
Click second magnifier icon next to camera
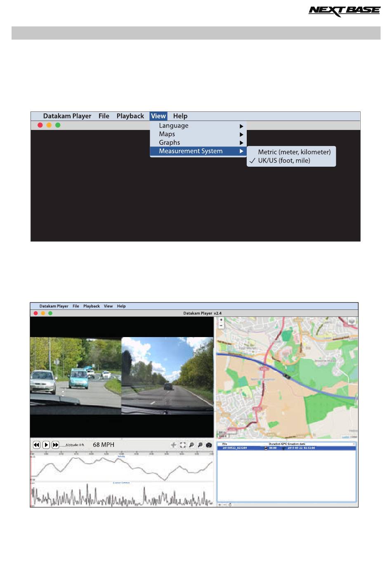click(200, 445)
